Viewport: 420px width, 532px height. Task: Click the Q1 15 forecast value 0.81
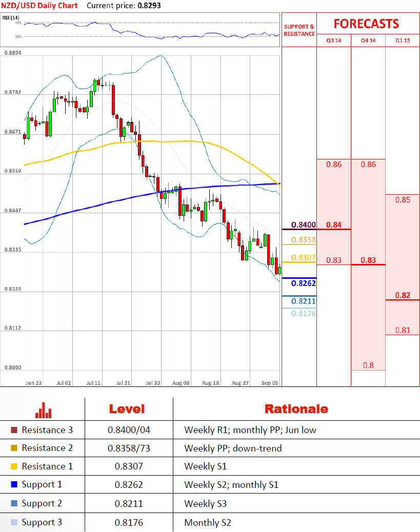pyautogui.click(x=403, y=330)
